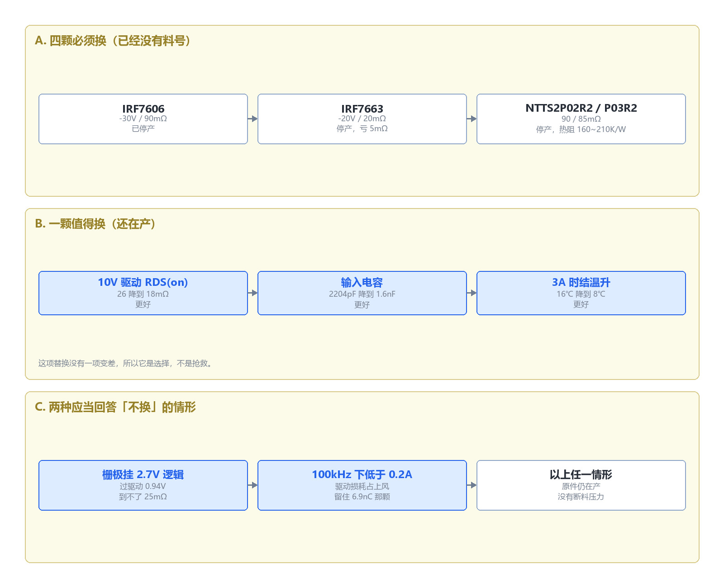Click the note 这项替换没有一项变差
The height and width of the screenshot is (588, 724).
pos(126,363)
